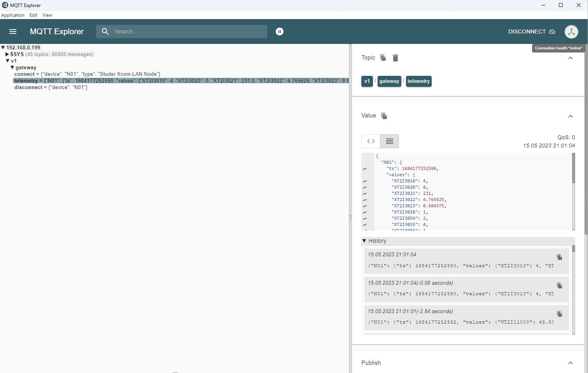The image size is (588, 373).
Task: Click the timestamp 15.05.2023 21:01:04 under QoS
Action: [x=549, y=145]
